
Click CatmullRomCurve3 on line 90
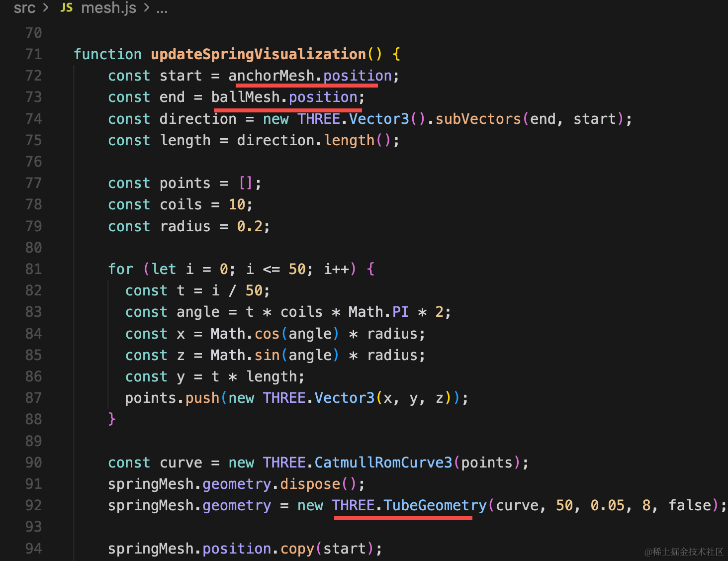[x=383, y=463]
